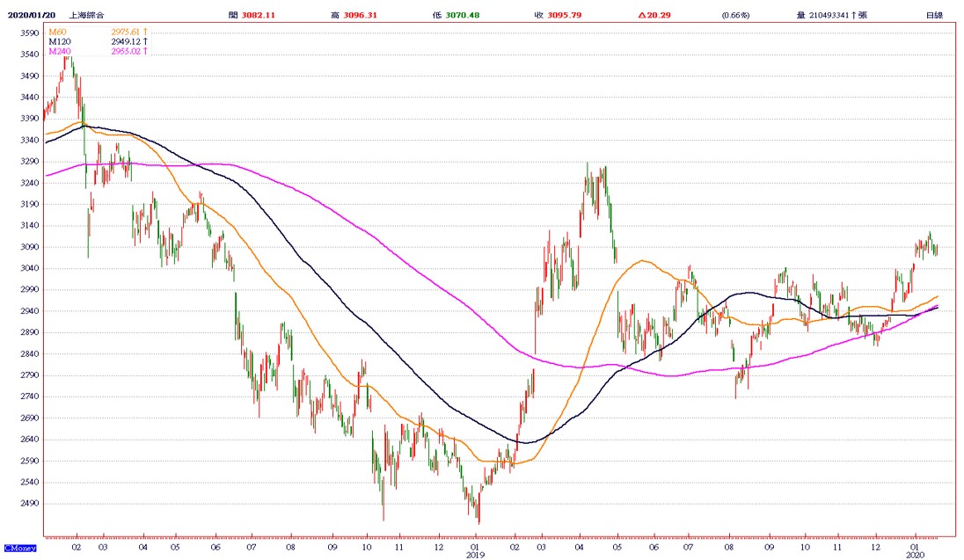The width and height of the screenshot is (964, 560).
Task: Click the 0.66% change percentage
Action: [736, 15]
